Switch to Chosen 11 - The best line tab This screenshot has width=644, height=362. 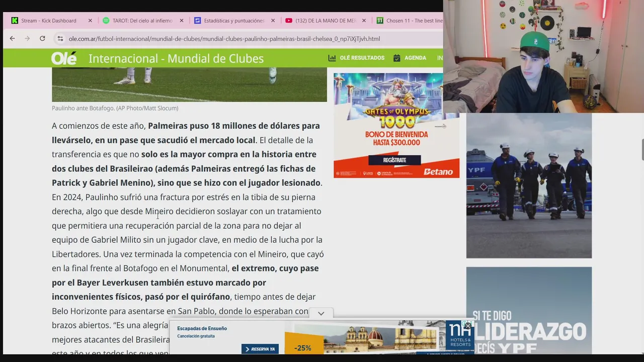tap(415, 21)
